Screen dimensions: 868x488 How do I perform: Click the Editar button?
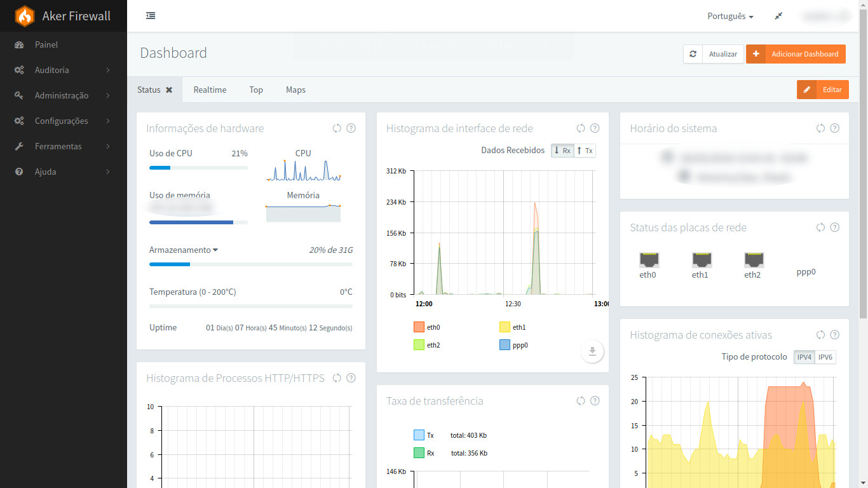click(823, 90)
